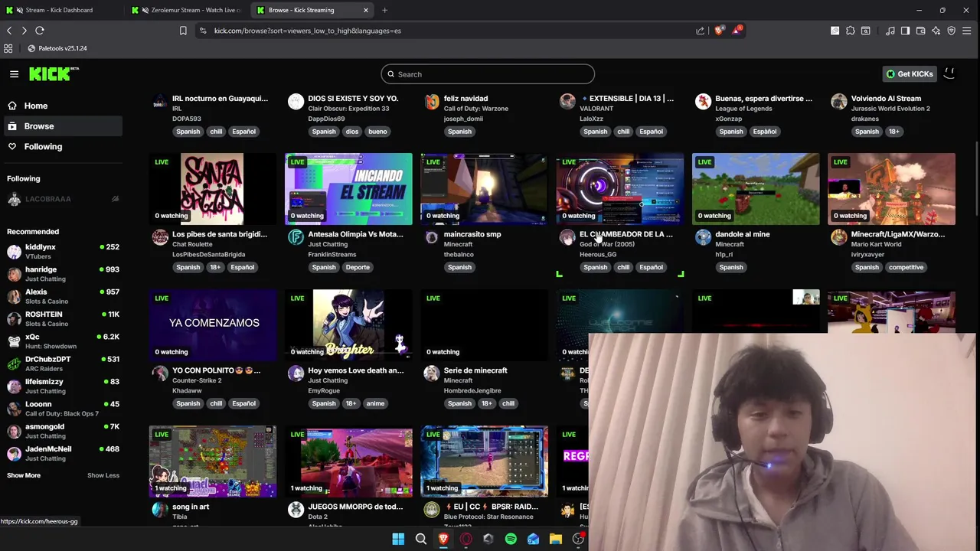980x551 pixels.
Task: Switch to the Zerolemur Stream tab
Action: 188,10
